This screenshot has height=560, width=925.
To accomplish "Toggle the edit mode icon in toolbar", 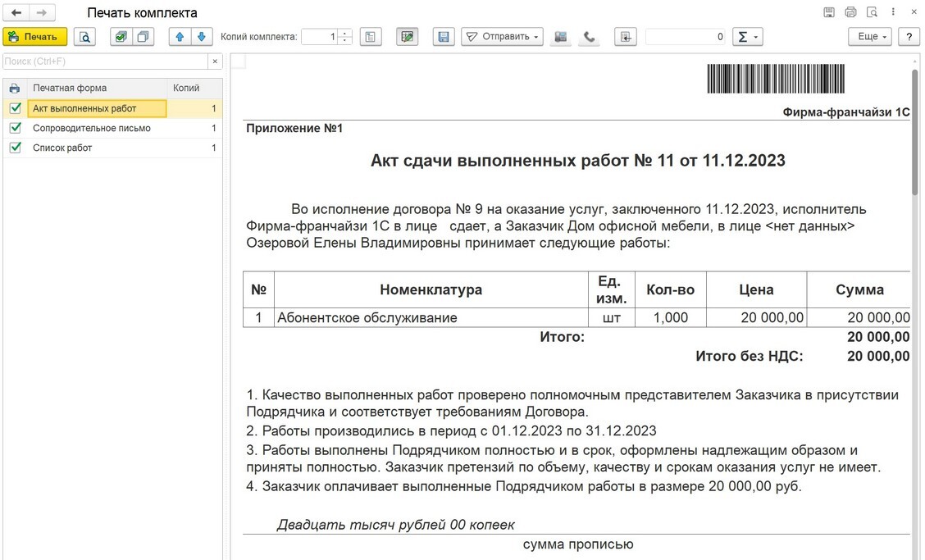I will (x=407, y=37).
